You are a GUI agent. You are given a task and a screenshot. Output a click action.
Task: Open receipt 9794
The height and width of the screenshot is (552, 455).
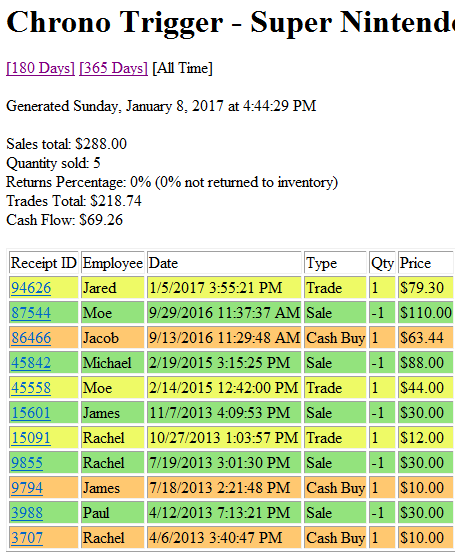[27, 488]
